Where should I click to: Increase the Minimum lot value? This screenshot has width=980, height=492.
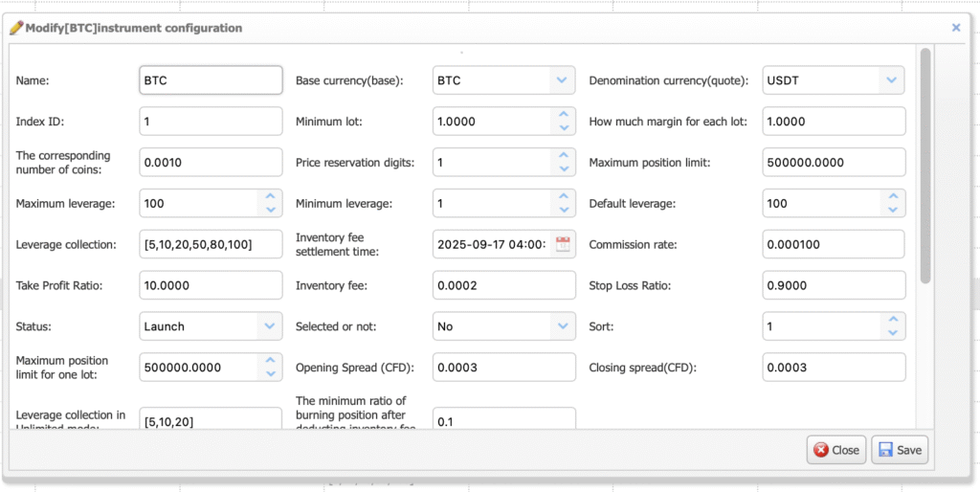[563, 116]
